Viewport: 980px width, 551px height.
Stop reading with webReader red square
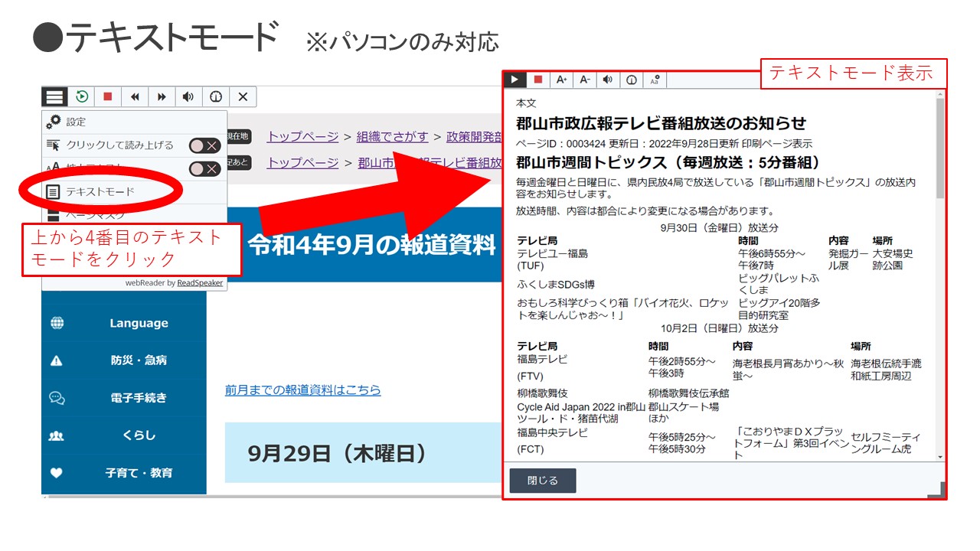(108, 97)
